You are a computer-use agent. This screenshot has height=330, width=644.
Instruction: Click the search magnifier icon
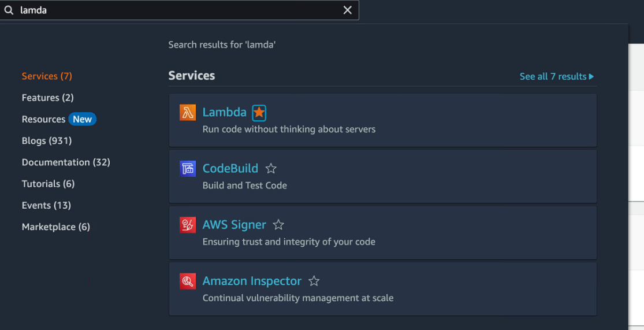[x=9, y=10]
